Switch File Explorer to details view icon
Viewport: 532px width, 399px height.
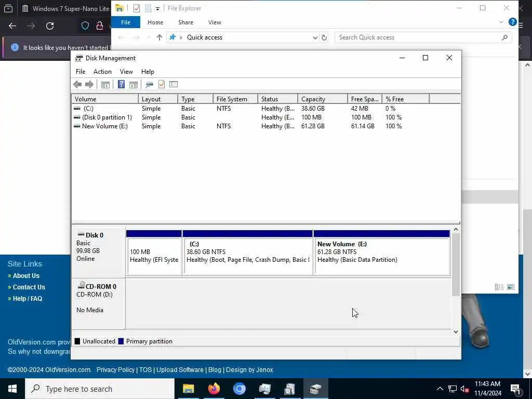pyautogui.click(x=499, y=287)
